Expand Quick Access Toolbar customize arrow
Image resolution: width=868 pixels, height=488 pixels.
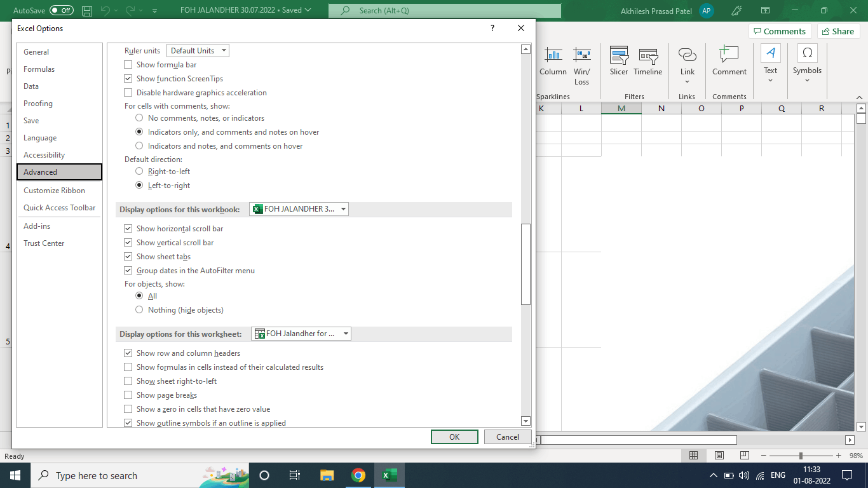pos(156,11)
